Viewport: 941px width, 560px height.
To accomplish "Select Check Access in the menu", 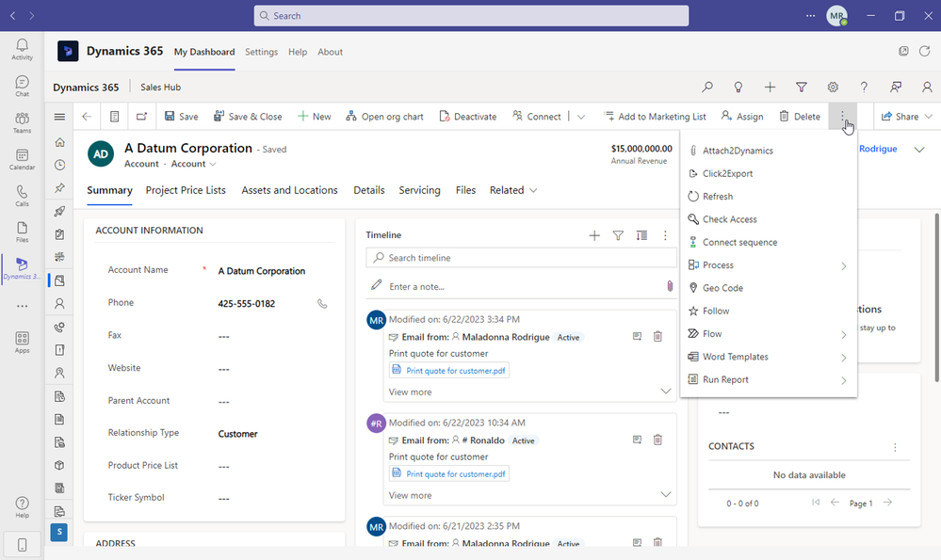I will tap(769, 219).
